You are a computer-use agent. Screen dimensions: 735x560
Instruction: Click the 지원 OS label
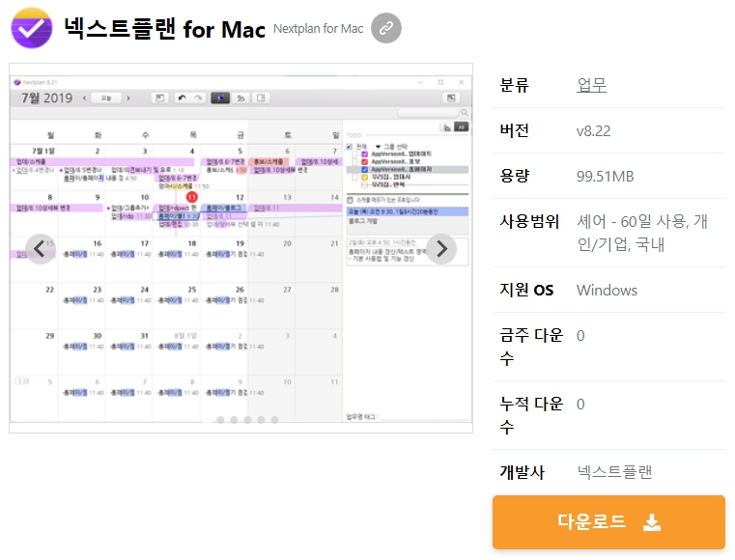pos(526,290)
